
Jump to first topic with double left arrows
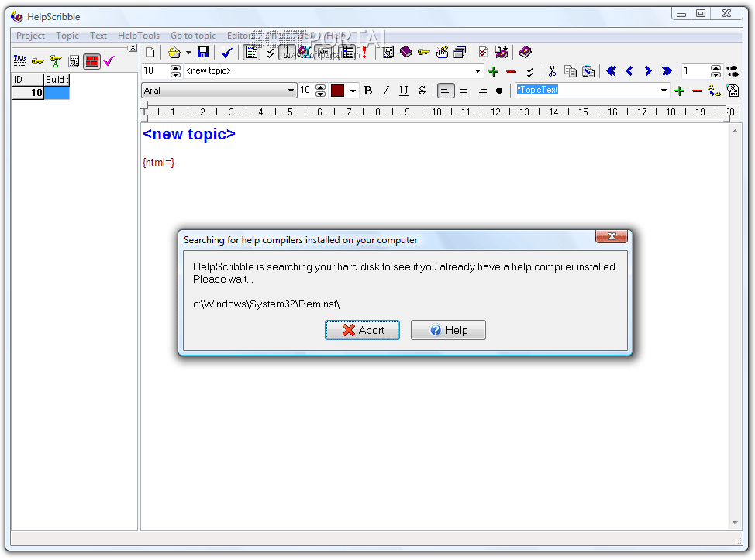tap(612, 71)
